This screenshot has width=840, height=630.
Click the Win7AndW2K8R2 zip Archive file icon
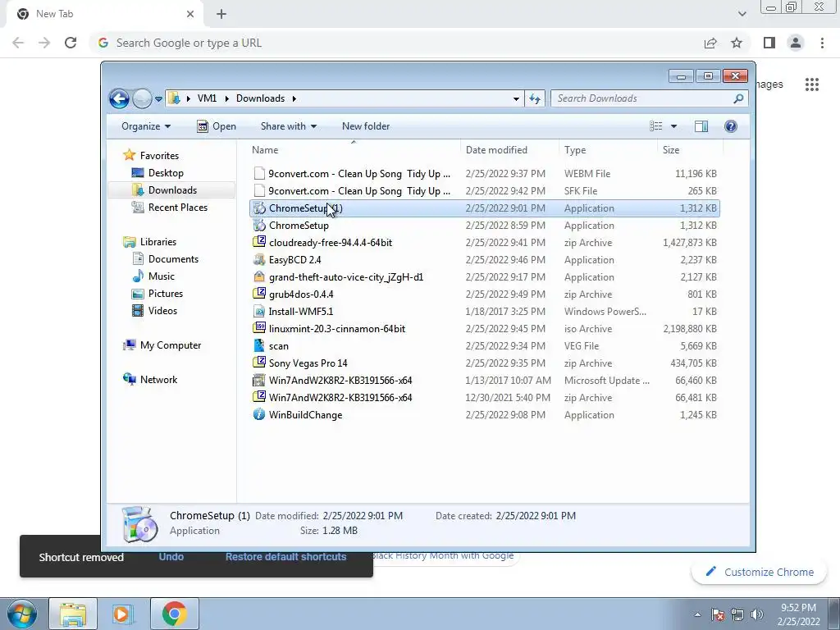click(259, 398)
